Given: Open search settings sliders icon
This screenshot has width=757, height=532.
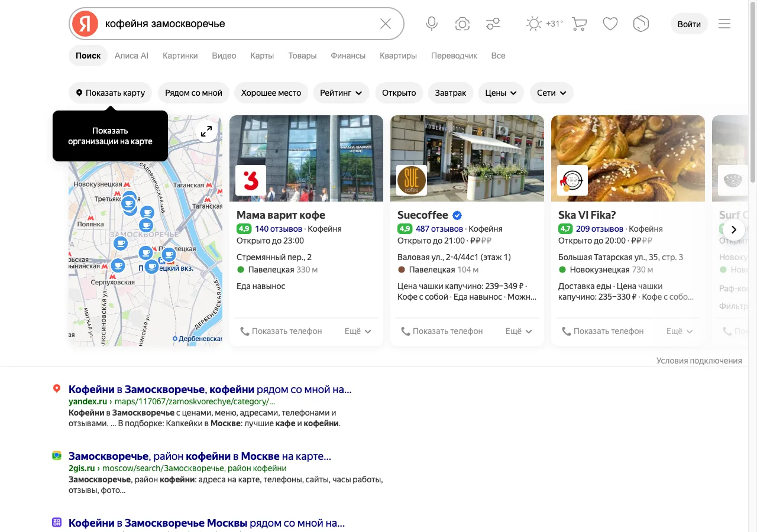Looking at the screenshot, I should (493, 24).
